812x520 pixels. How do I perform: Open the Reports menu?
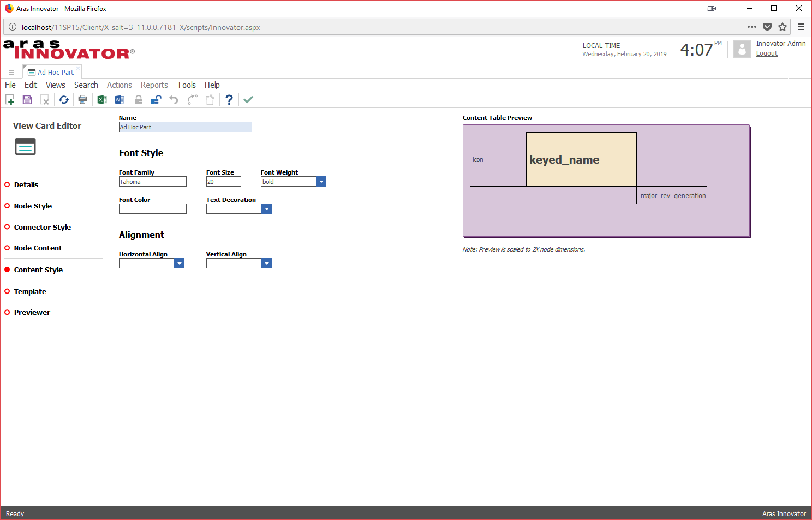[154, 85]
